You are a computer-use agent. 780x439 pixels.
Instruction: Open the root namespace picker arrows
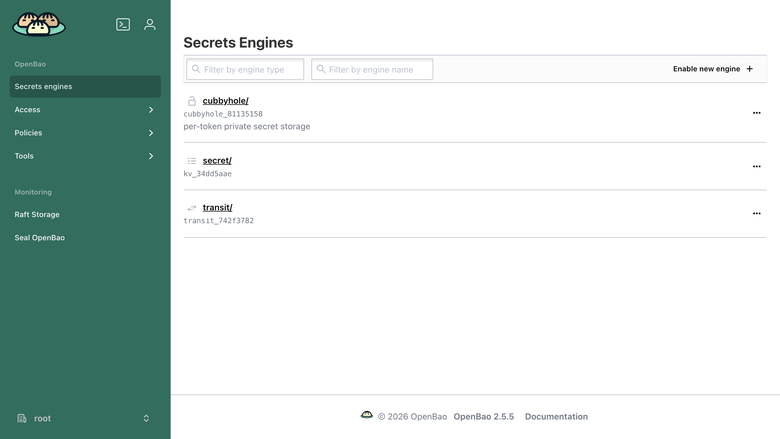(146, 418)
